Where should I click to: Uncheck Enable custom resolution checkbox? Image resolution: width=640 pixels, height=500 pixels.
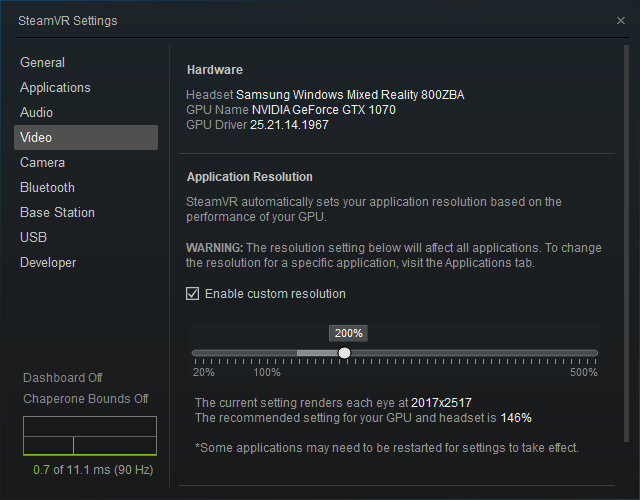(193, 293)
